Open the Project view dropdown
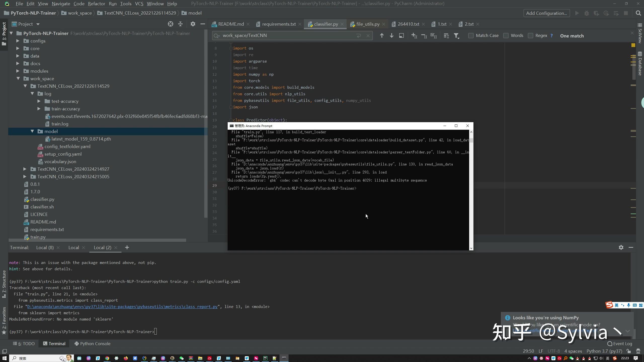 (38, 24)
